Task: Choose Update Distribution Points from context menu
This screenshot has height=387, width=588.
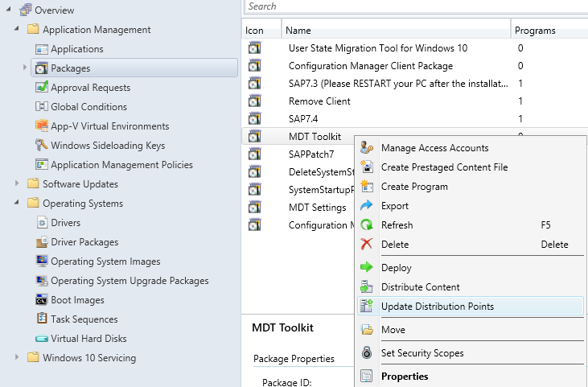Action: coord(437,307)
